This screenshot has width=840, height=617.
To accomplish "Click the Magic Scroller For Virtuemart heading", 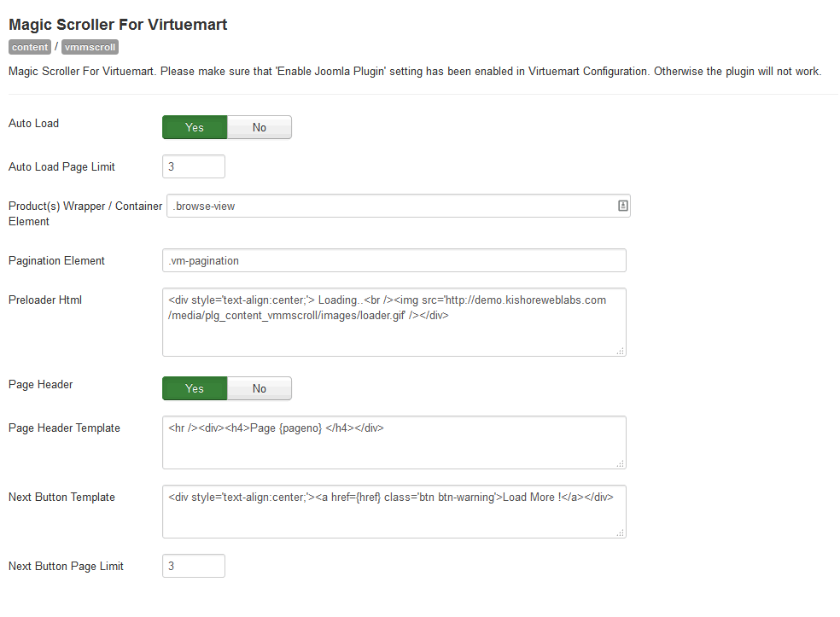I will tap(118, 25).
